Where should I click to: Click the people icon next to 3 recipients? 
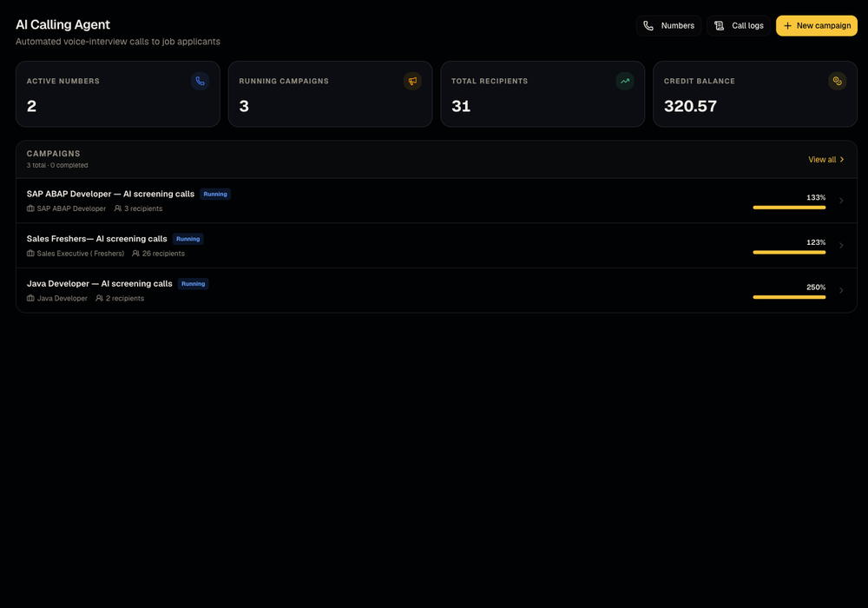coord(118,208)
